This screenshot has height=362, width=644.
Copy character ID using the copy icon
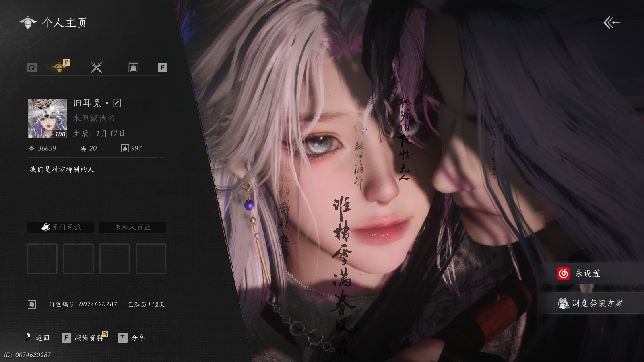pos(32,304)
